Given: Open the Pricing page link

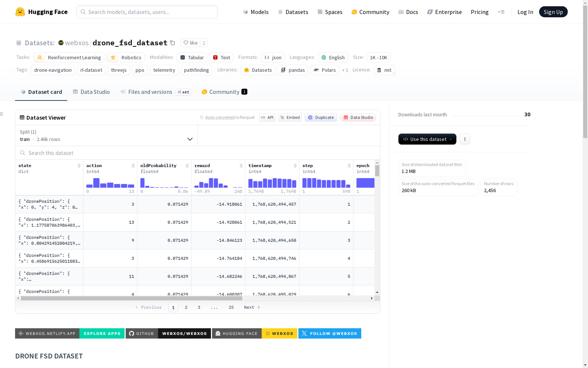Looking at the screenshot, I should tap(480, 12).
